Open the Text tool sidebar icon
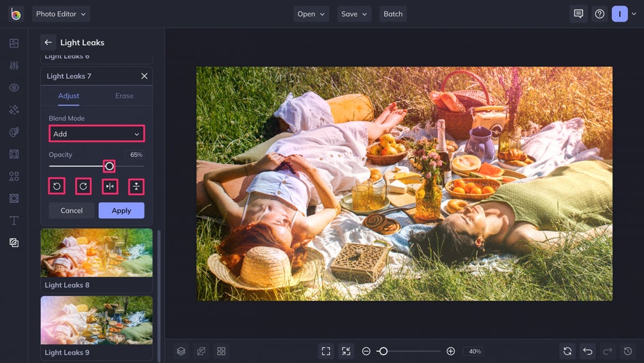 [x=14, y=220]
